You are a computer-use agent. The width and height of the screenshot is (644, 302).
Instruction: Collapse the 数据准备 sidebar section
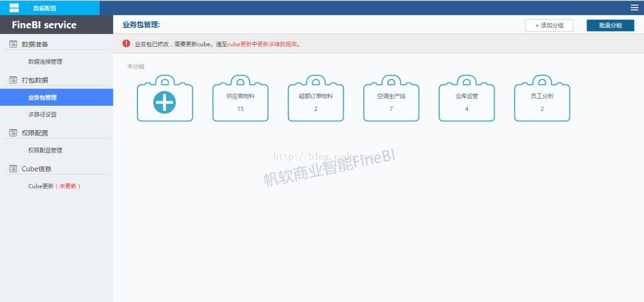point(35,44)
